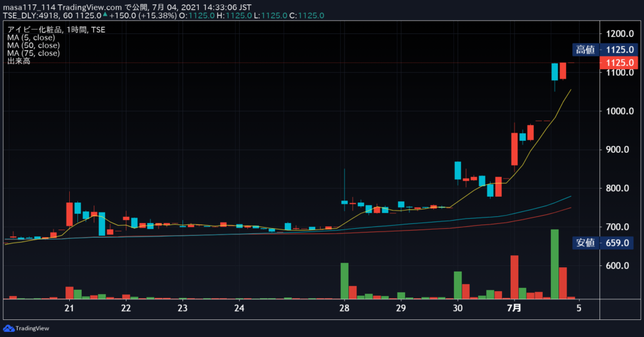Select the MA (75, close) indicator label
Viewport: 644px width, 337px height.
[x=33, y=53]
